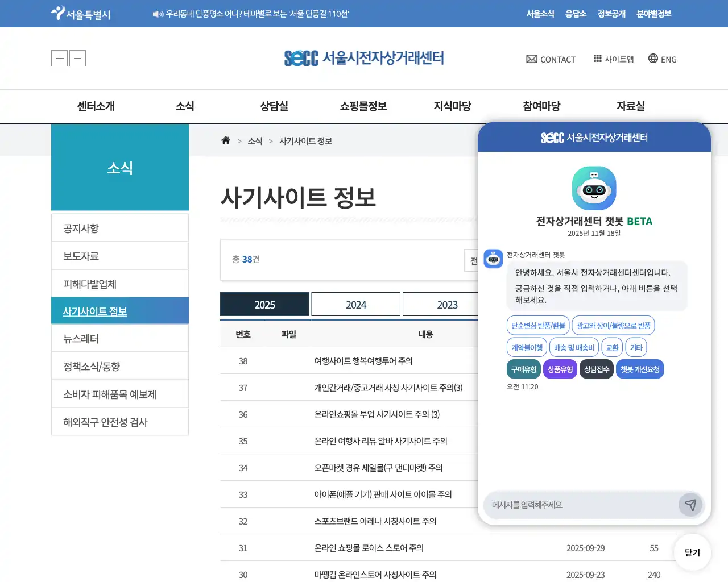Click the SECC center logo

364,57
